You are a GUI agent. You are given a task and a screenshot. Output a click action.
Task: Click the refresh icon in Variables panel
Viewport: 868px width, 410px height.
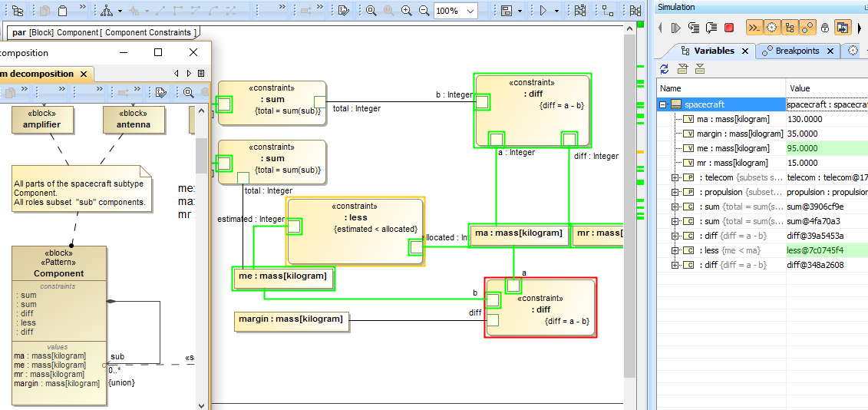[x=665, y=69]
